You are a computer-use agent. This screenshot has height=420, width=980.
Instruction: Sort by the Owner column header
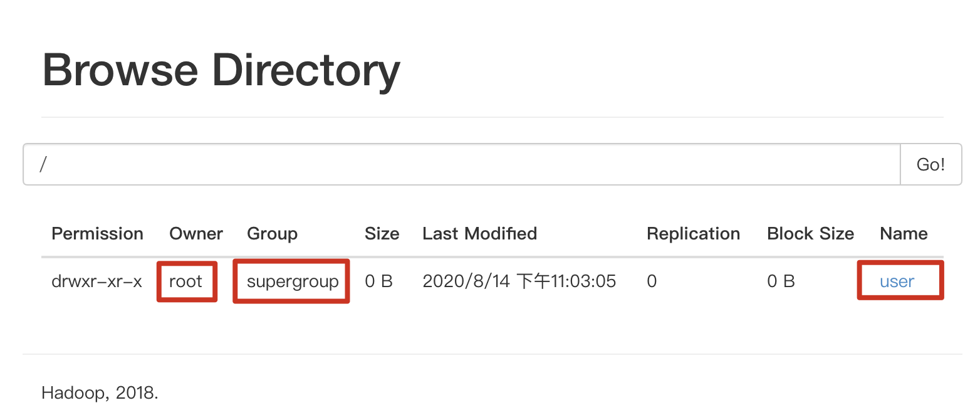point(195,233)
